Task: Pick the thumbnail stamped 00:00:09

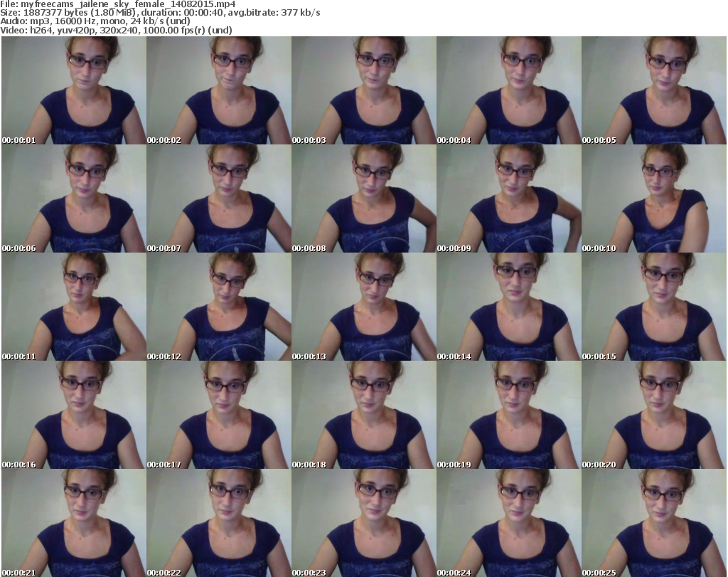Action: click(509, 198)
